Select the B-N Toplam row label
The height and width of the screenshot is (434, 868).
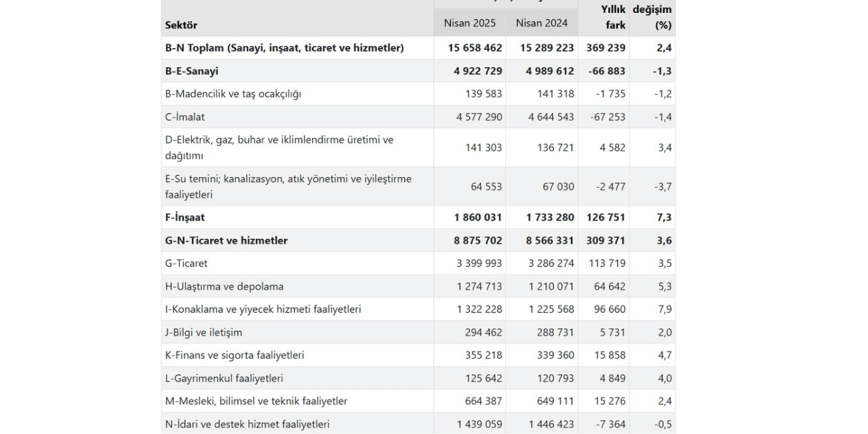click(284, 48)
